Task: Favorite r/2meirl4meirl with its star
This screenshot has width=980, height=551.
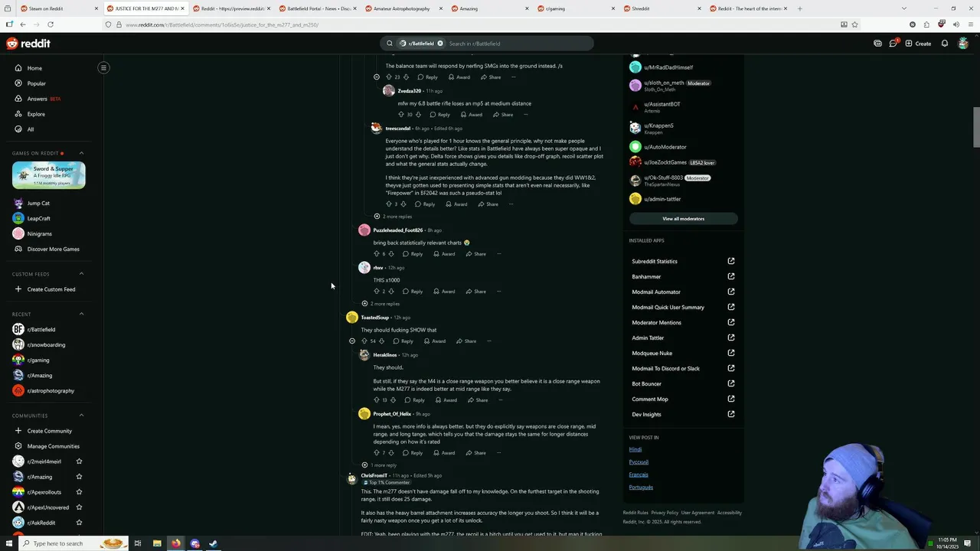Action: pos(79,461)
